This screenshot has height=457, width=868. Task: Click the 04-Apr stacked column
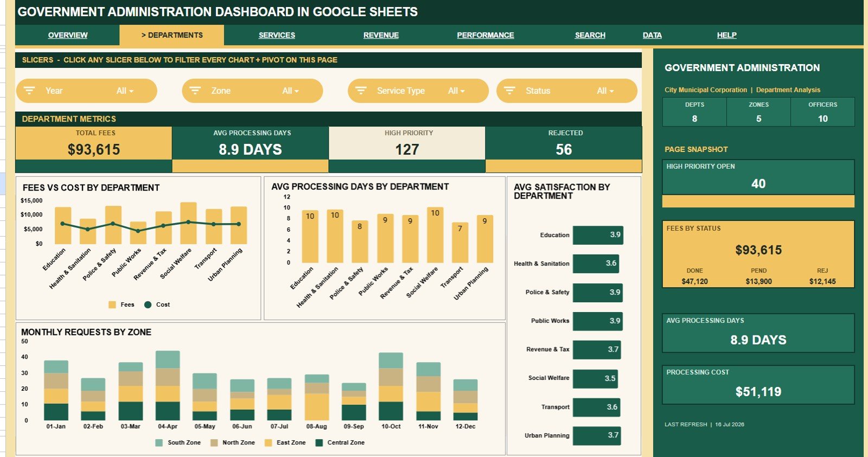(168, 385)
